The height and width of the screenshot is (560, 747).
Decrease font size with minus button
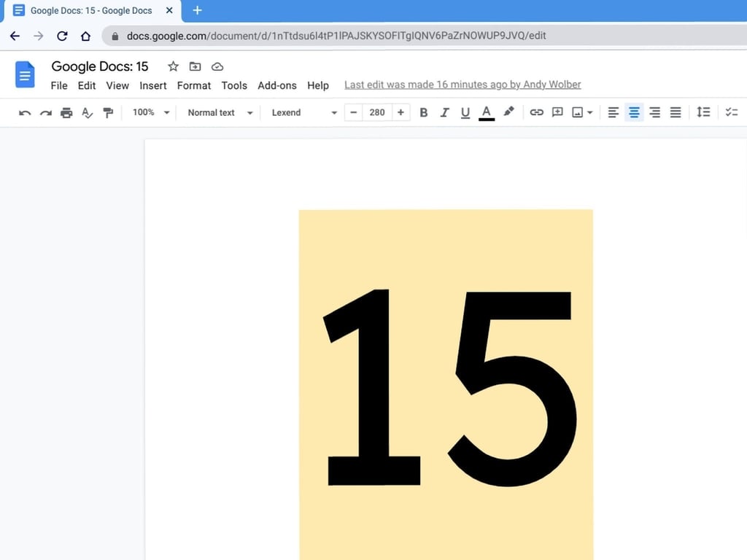click(354, 112)
